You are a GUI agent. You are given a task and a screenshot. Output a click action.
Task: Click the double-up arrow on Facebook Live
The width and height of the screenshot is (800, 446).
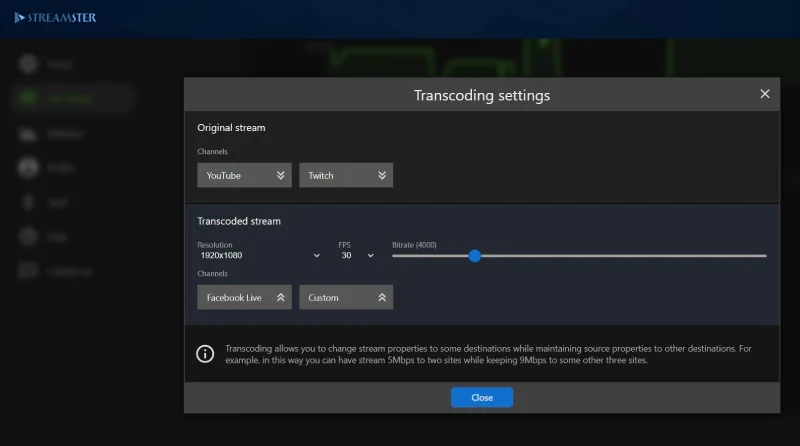(280, 298)
